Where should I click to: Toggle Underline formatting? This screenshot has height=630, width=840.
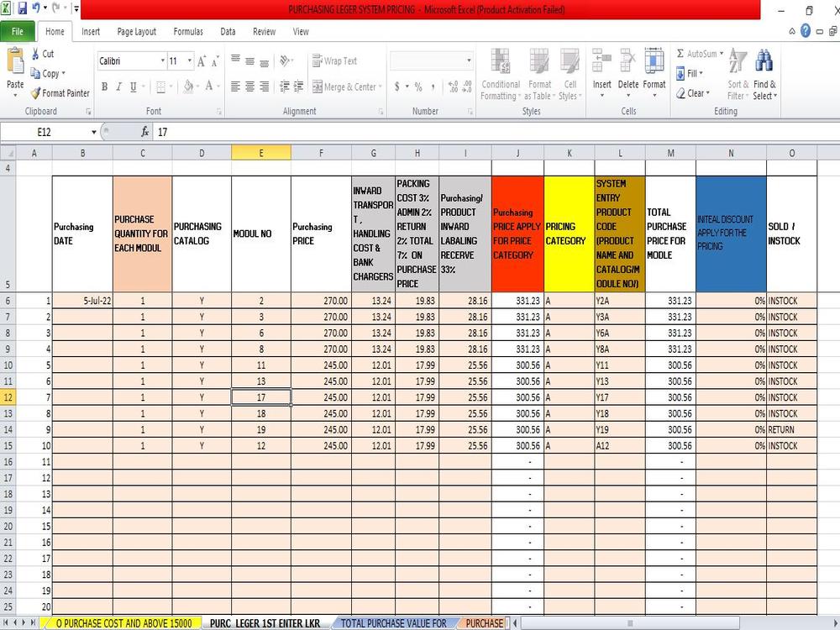click(133, 87)
